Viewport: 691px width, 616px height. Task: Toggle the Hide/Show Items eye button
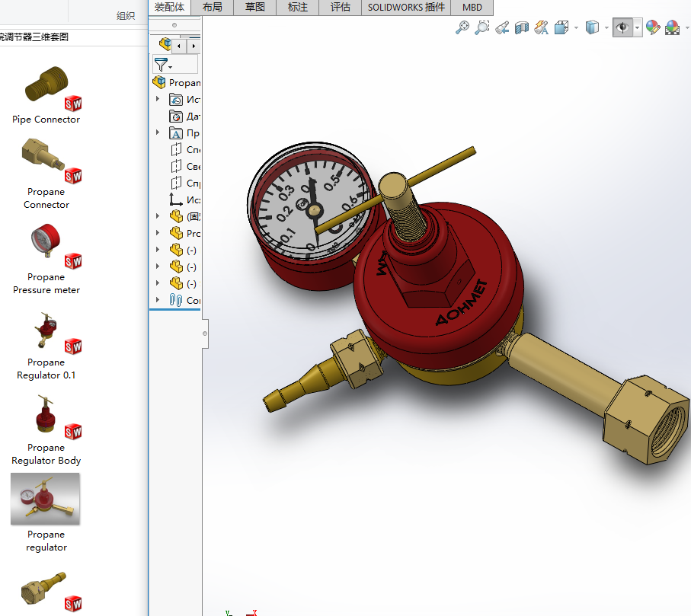pyautogui.click(x=622, y=28)
